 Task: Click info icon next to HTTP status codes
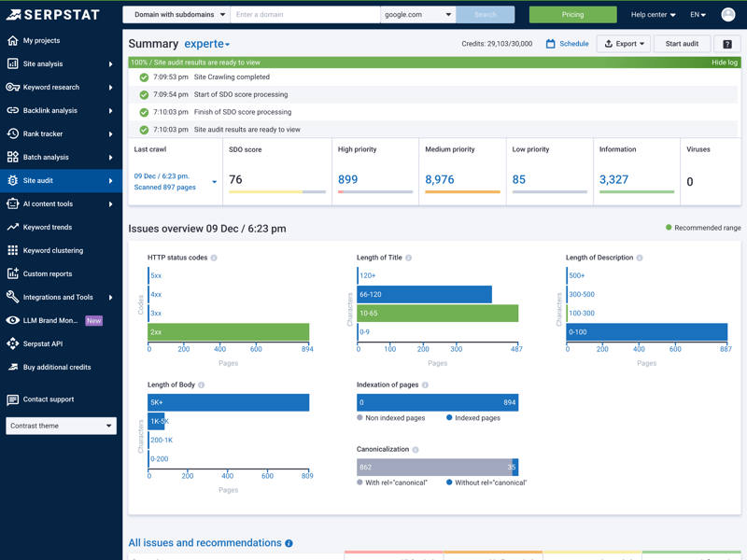pos(214,258)
